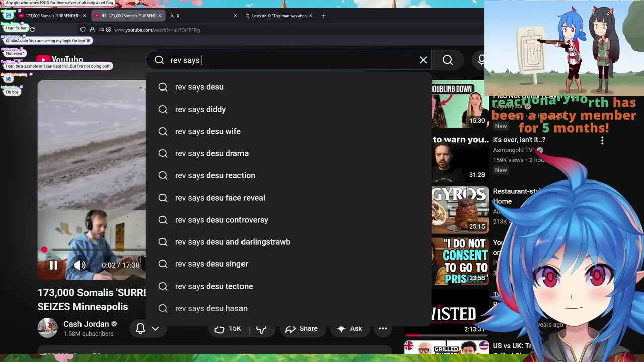The image size is (644, 362).
Task: Open the tracking protection shield icon
Action: tap(83, 30)
